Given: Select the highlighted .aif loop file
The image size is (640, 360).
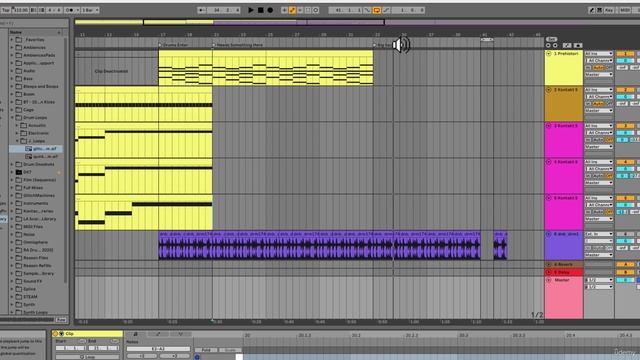Looking at the screenshot, I should 36,149.
